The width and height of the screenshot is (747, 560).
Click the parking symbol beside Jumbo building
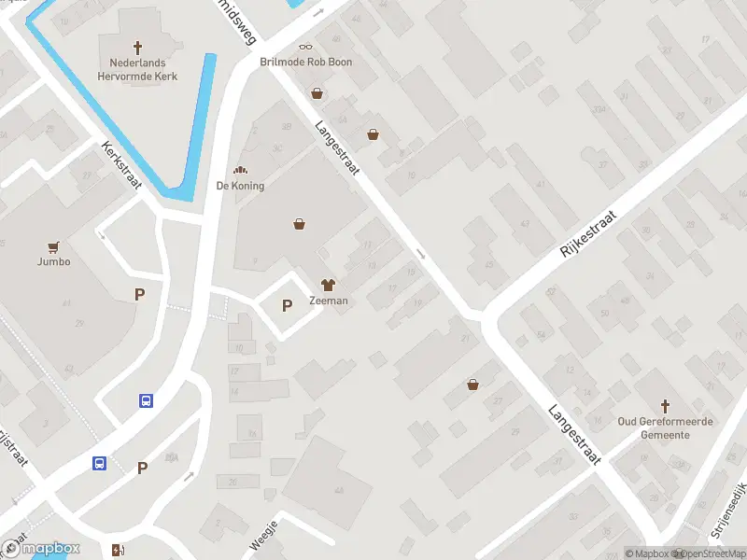click(139, 295)
